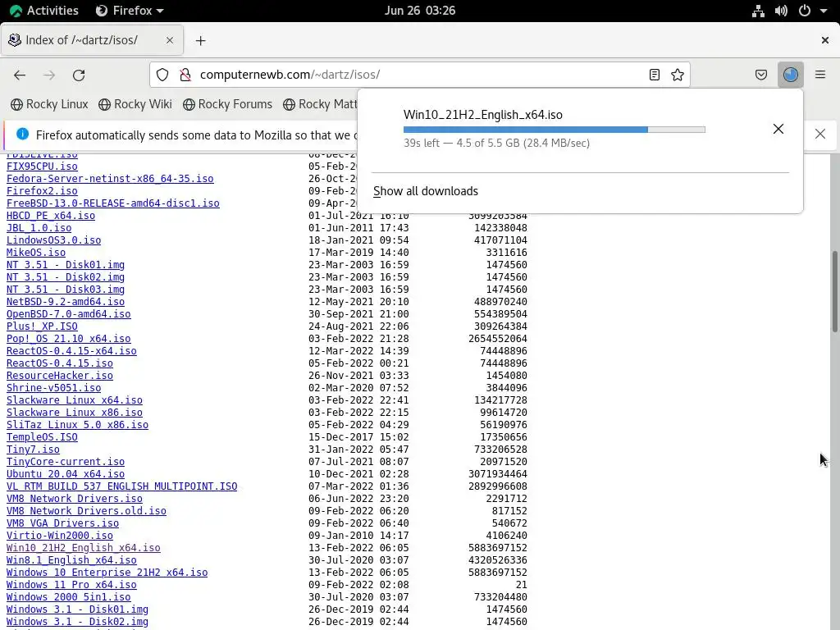Screen dimensions: 840x630
Task: Focus the address bar URL field
Action: pos(421,75)
